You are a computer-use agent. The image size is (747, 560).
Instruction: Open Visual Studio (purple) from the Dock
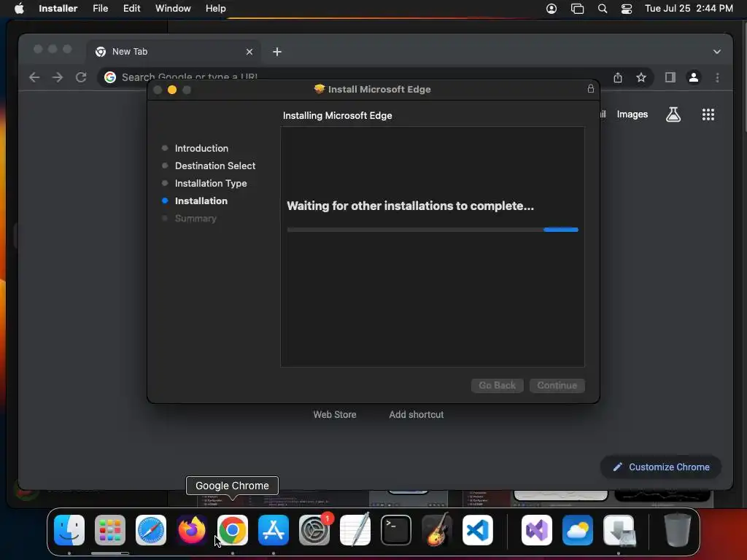click(537, 530)
